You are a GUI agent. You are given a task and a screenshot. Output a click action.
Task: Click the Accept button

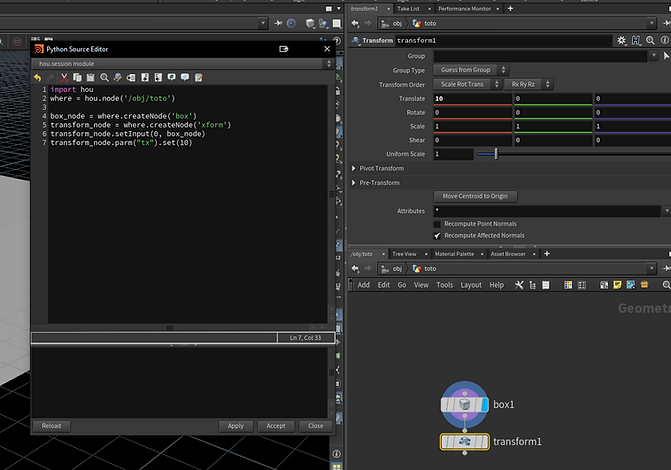(276, 426)
